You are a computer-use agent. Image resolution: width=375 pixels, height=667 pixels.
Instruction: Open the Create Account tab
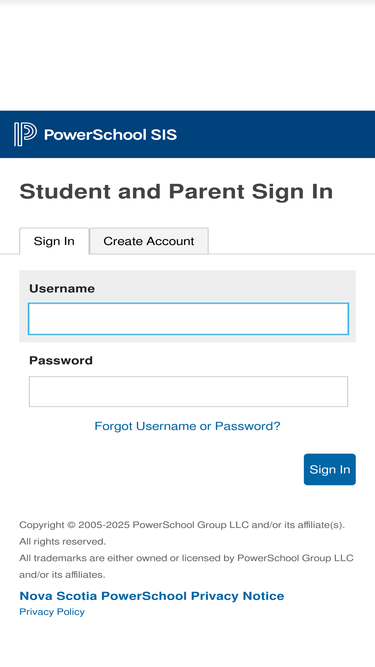point(149,241)
